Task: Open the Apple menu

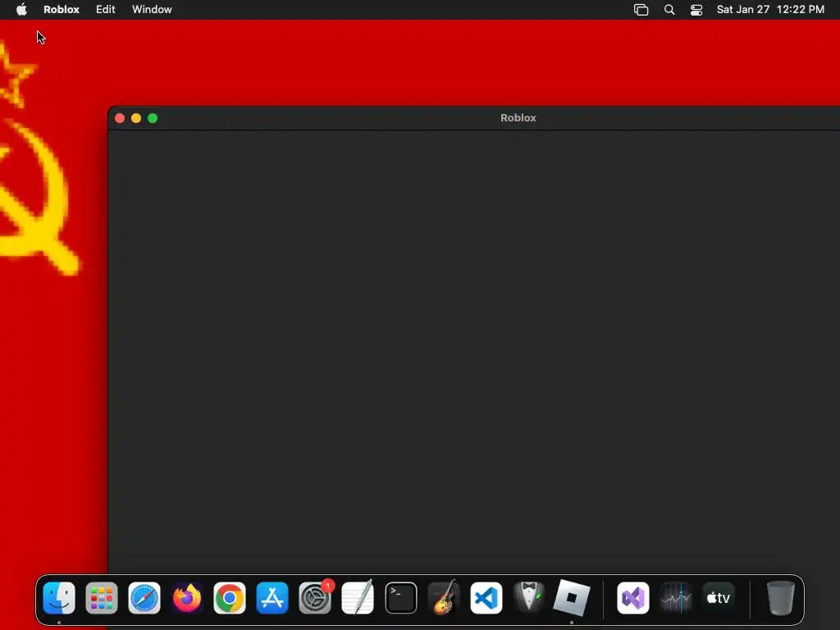Action: pos(21,9)
